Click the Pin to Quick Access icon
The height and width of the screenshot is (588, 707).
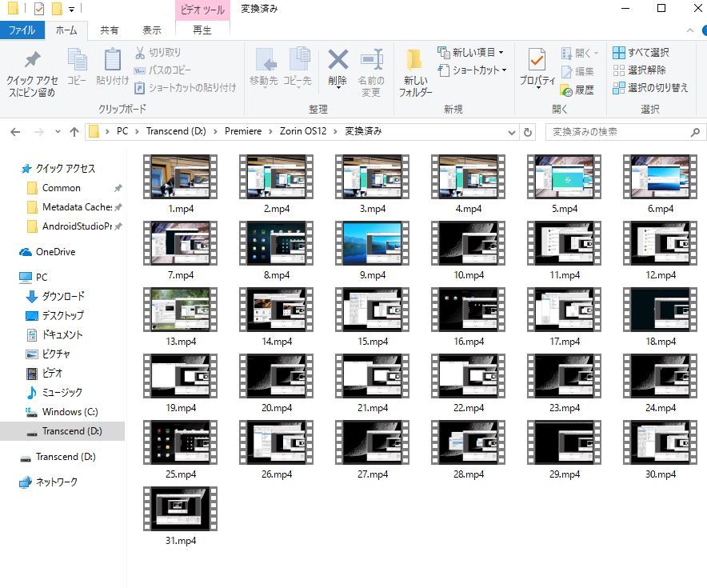32,61
